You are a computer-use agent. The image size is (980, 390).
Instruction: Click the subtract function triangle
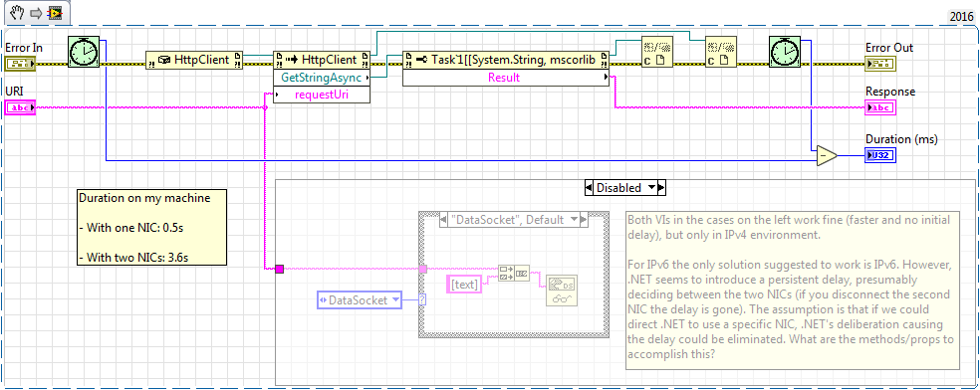coord(827,155)
